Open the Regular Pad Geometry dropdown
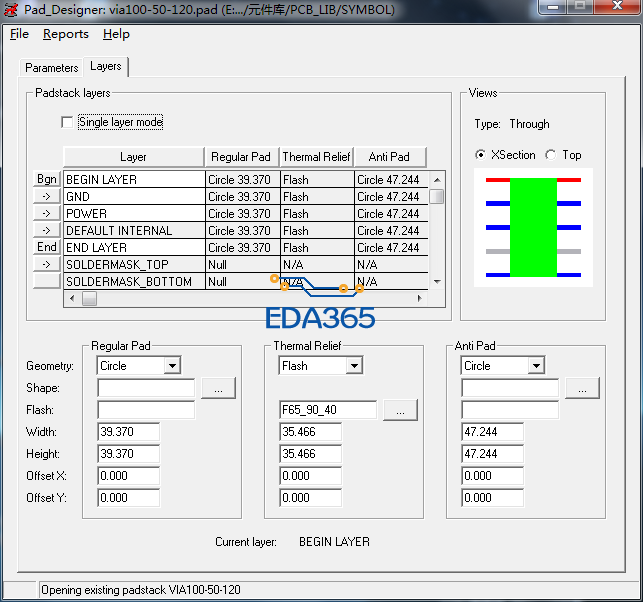 [x=173, y=365]
